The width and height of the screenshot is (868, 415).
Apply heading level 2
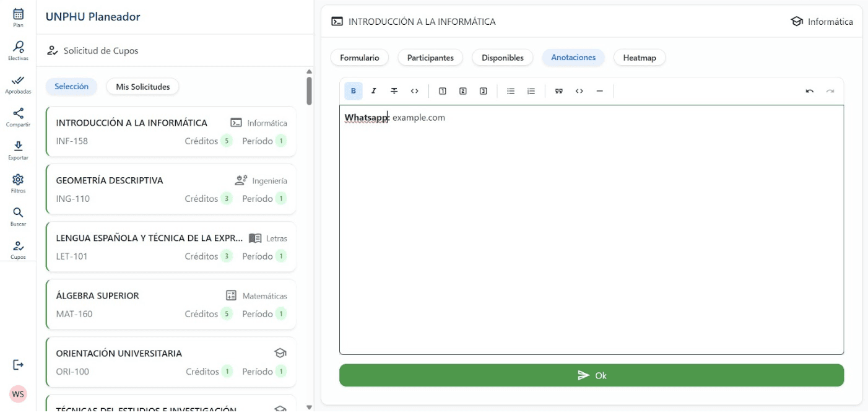click(463, 91)
